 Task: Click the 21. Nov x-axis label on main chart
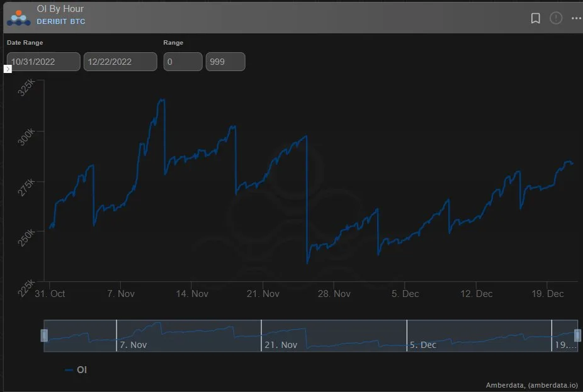[x=263, y=294]
